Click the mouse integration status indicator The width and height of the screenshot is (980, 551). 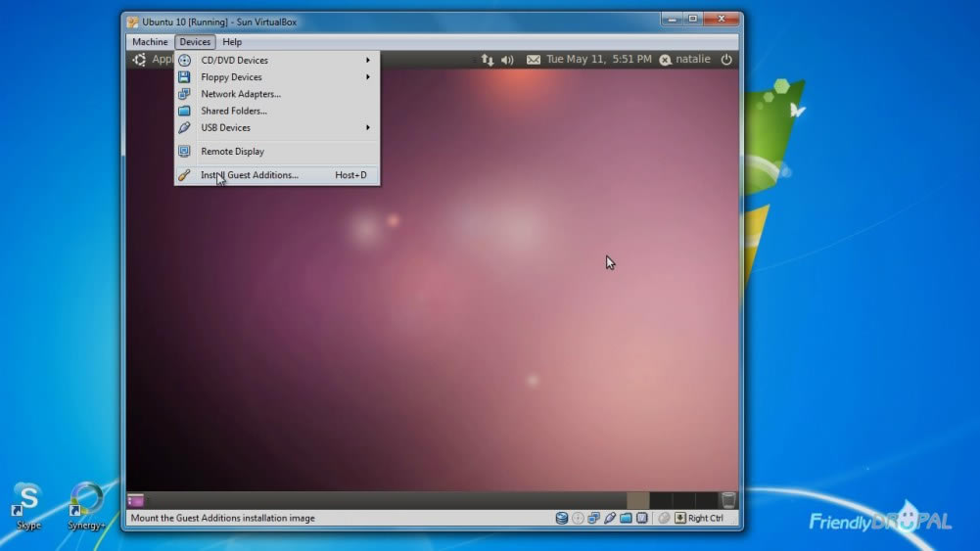pyautogui.click(x=664, y=518)
